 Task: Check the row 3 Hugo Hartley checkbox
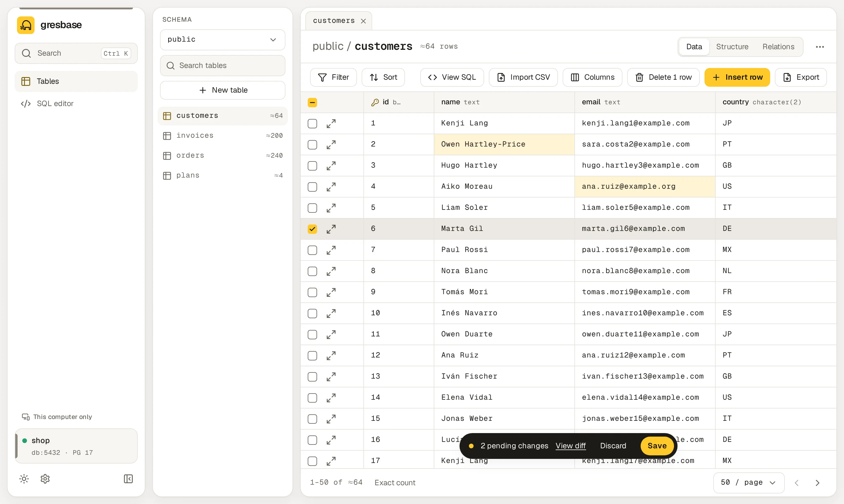312,166
